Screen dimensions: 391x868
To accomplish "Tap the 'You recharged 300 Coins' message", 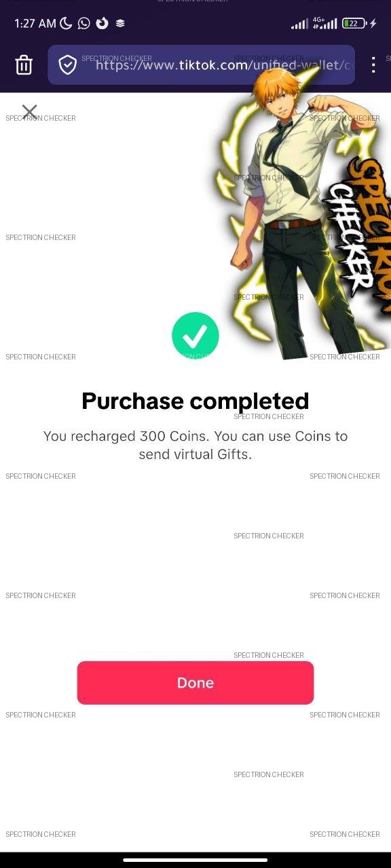I will 195,445.
